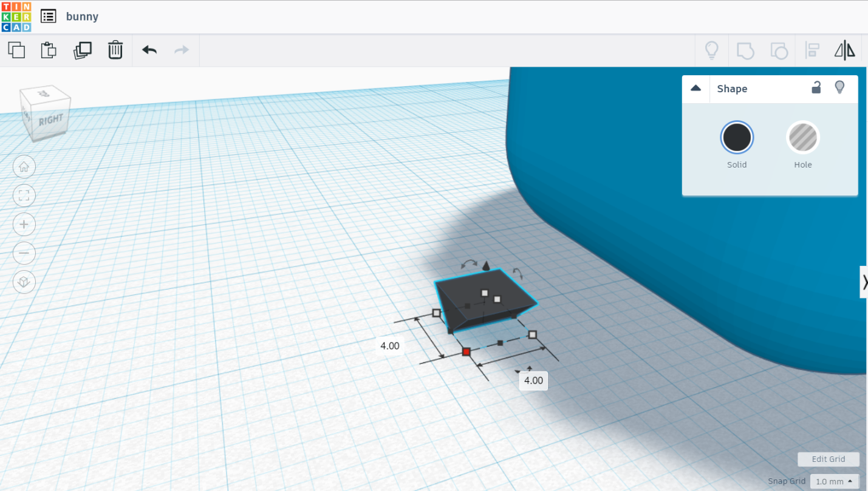Open the Snap Grid 1.0 mm dropdown

pyautogui.click(x=835, y=481)
